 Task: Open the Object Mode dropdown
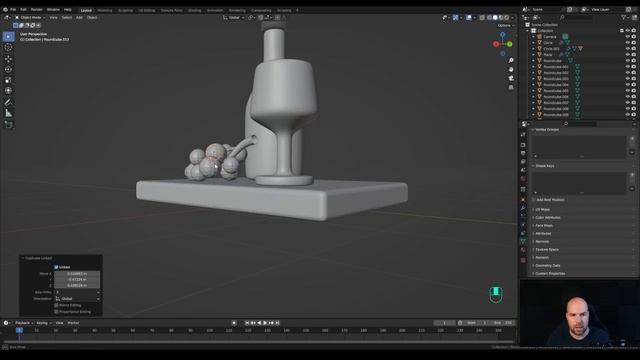click(30, 18)
